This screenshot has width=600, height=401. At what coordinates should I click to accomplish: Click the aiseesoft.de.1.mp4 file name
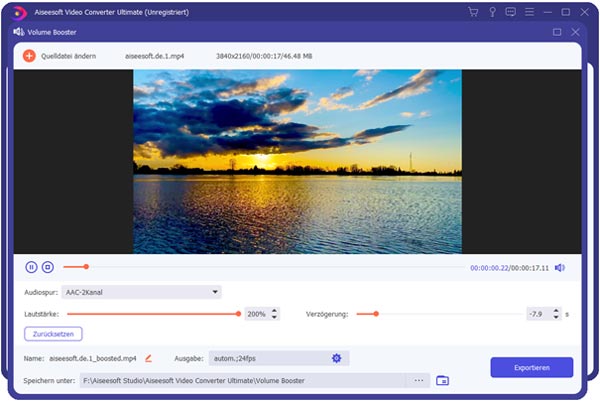point(155,56)
